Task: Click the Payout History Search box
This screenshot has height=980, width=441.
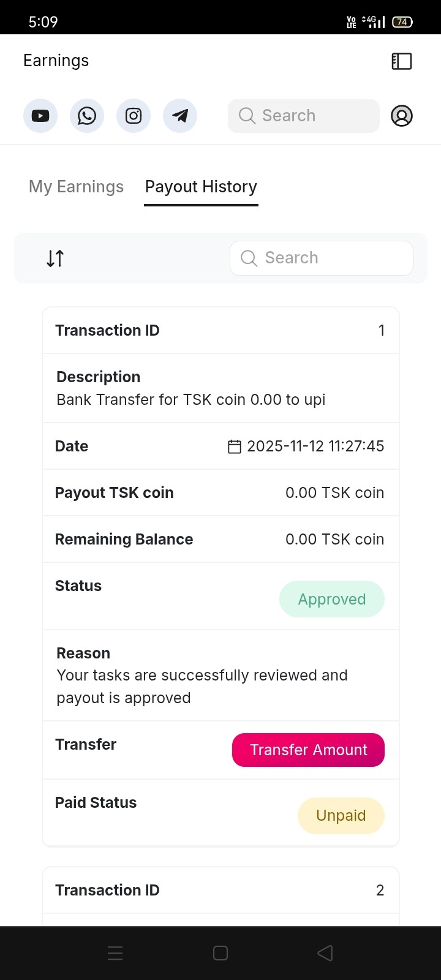Action: coord(322,258)
